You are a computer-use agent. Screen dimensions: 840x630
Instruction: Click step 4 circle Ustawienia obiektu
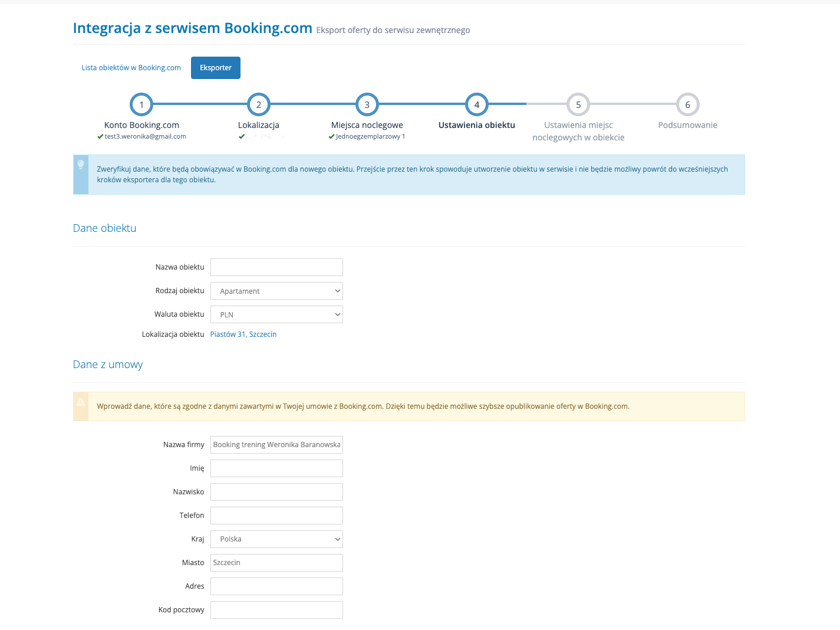point(477,104)
